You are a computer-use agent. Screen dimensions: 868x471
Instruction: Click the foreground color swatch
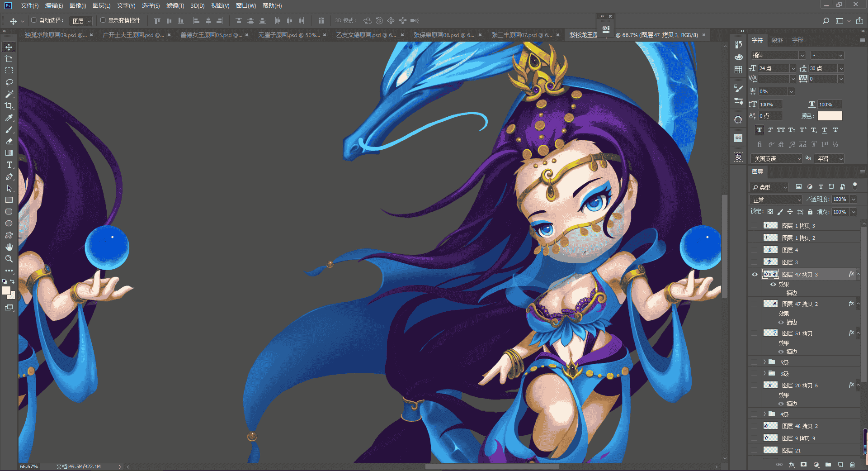[6, 291]
